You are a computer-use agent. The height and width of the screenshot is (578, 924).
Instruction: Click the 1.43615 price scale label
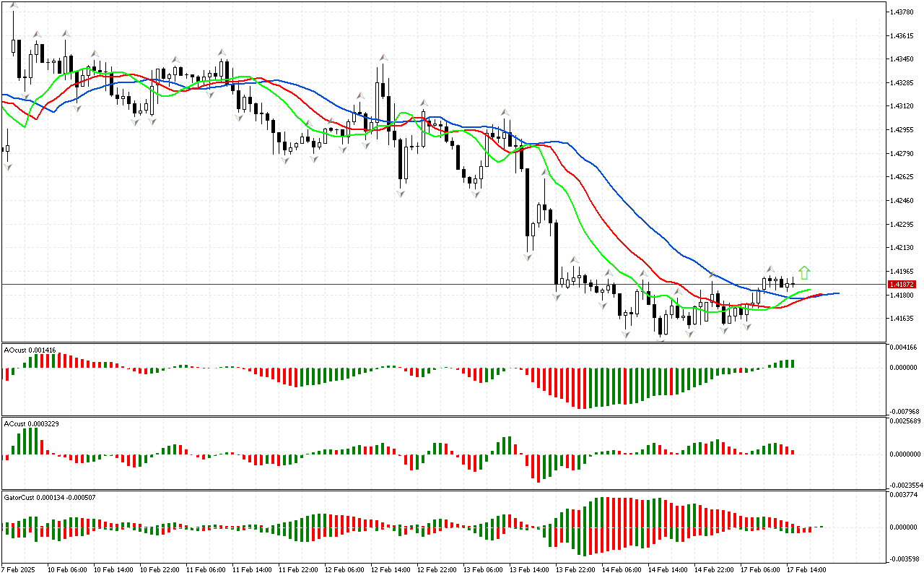[903, 35]
